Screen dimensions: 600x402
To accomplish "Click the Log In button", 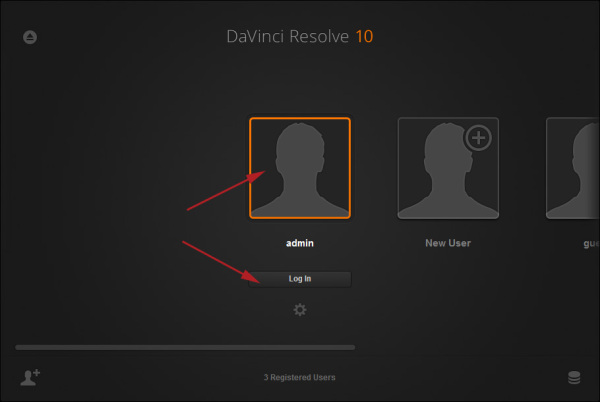I will coord(300,279).
